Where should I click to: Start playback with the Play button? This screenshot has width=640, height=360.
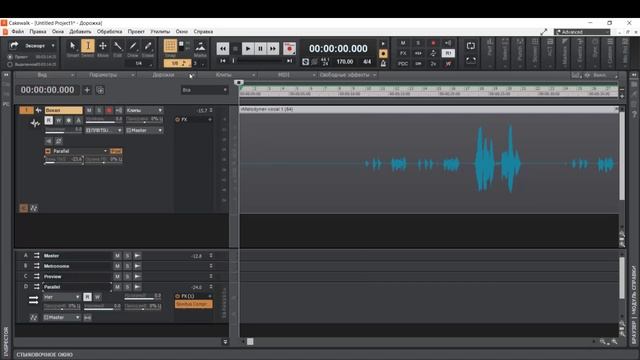click(x=248, y=49)
